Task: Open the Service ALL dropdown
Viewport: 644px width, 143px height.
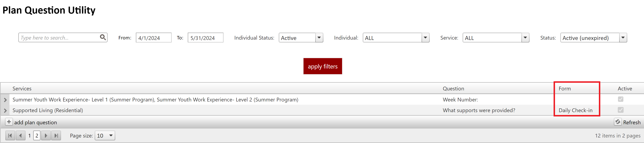Action: pos(525,37)
